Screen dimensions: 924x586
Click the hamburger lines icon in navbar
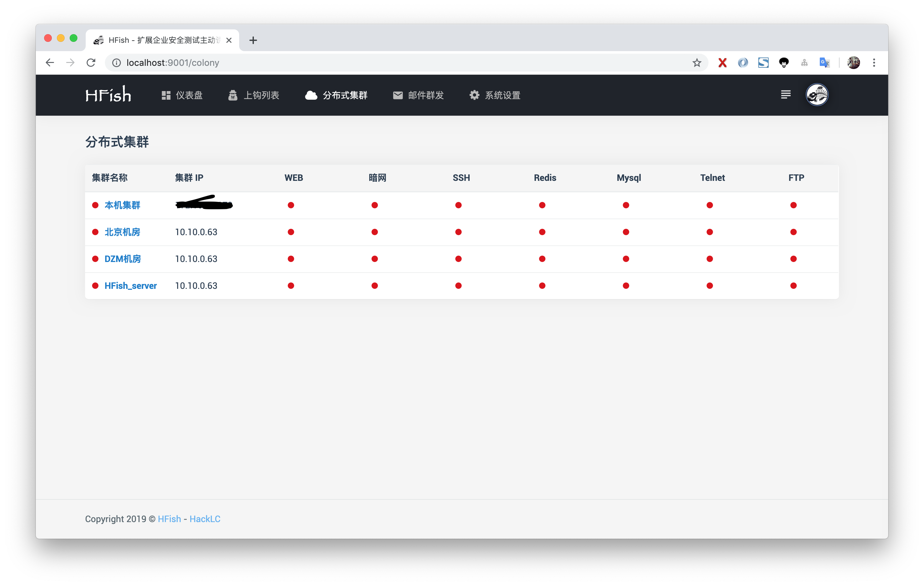[x=786, y=94]
